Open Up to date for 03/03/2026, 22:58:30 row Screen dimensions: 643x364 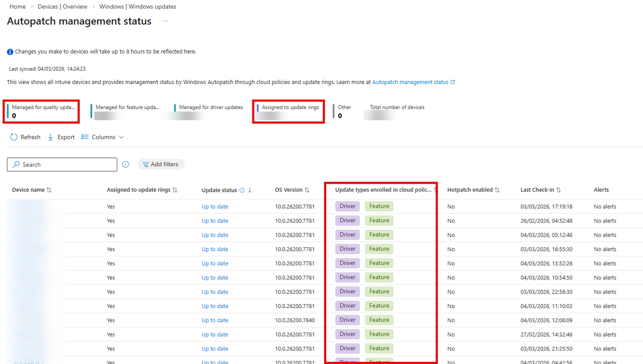(215, 292)
